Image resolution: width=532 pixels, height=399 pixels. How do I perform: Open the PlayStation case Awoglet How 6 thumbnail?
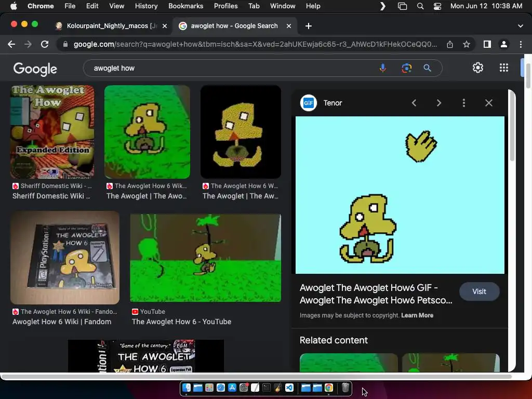click(x=65, y=258)
